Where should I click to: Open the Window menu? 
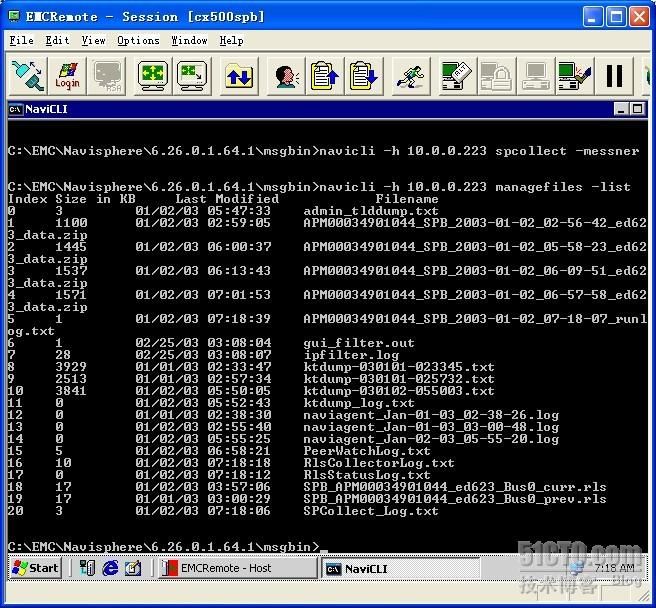tap(189, 41)
